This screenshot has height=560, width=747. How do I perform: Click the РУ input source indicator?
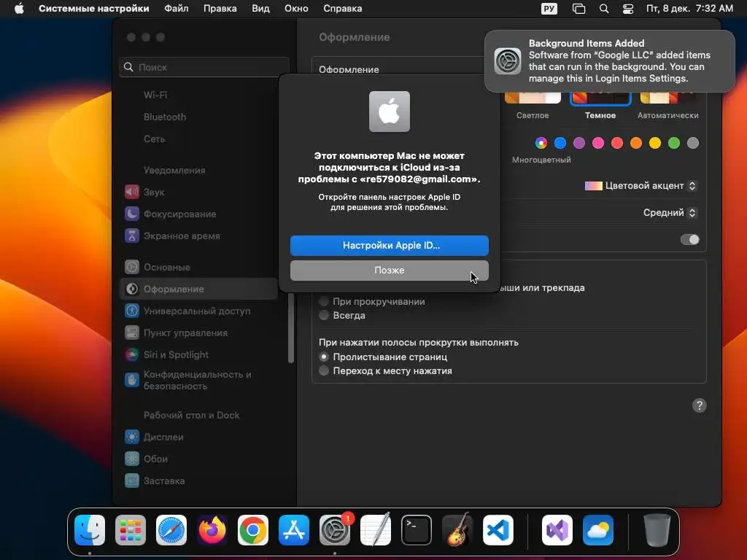pos(549,9)
